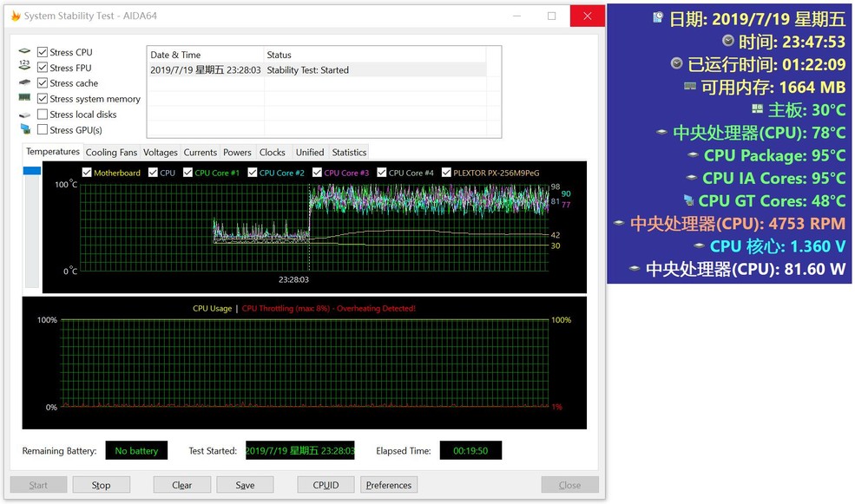This screenshot has height=504, width=855.
Task: Open the Powers tab
Action: pyautogui.click(x=237, y=152)
